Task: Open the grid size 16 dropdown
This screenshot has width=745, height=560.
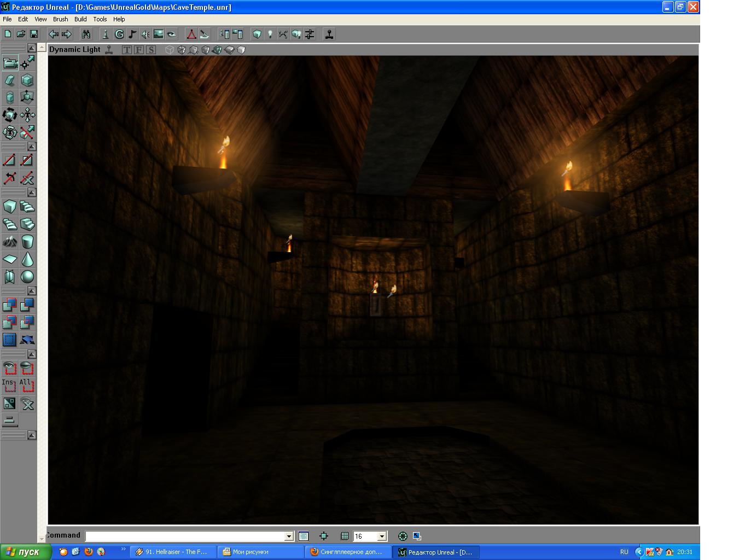Action: pos(382,536)
